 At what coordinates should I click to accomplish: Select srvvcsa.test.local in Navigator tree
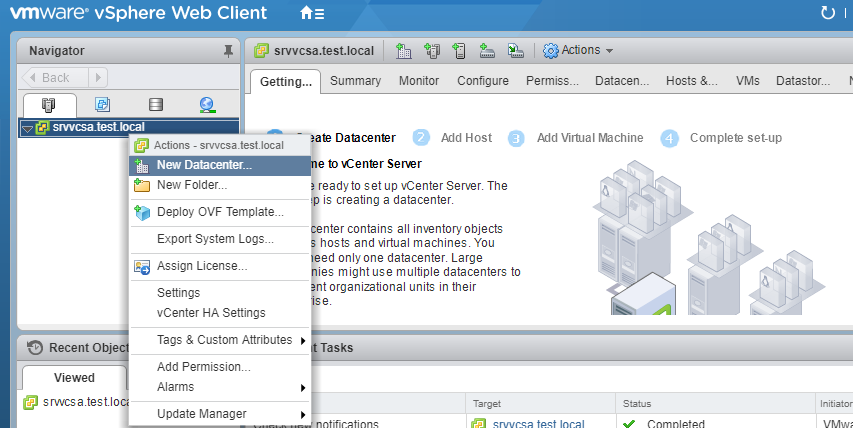pyautogui.click(x=98, y=127)
